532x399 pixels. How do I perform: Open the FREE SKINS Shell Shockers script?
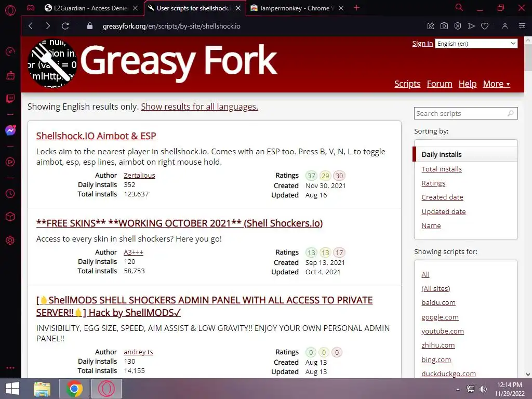tap(179, 223)
